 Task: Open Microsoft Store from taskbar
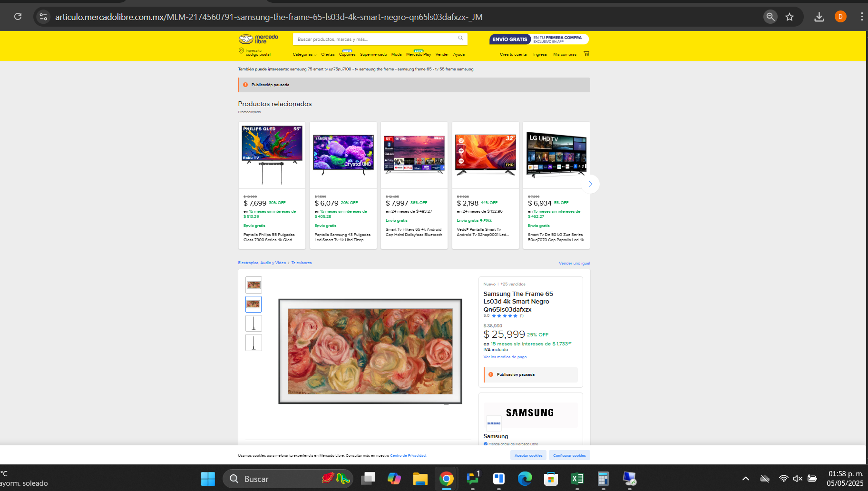(551, 479)
